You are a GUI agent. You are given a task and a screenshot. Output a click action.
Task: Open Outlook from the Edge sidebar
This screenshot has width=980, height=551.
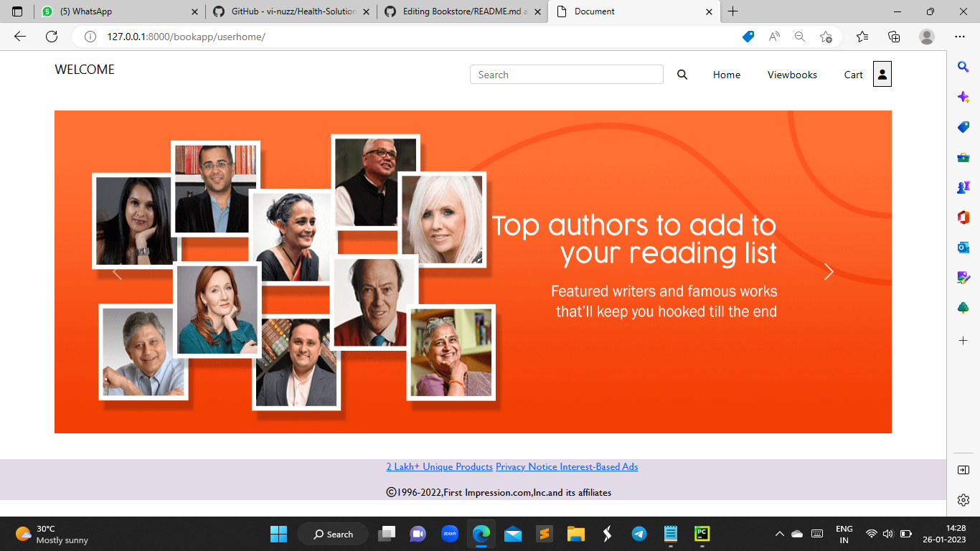coord(963,248)
